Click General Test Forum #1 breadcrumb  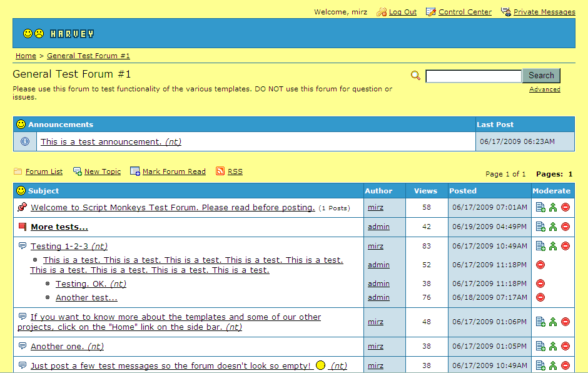pos(88,56)
